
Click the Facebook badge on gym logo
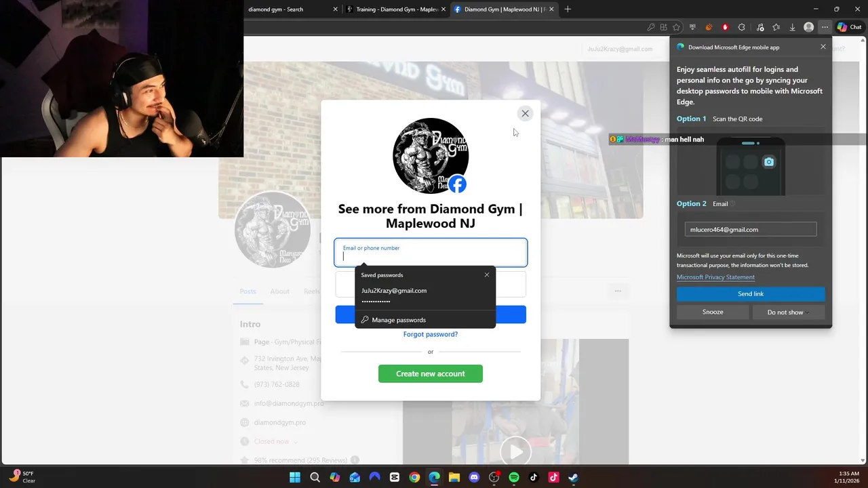point(458,184)
